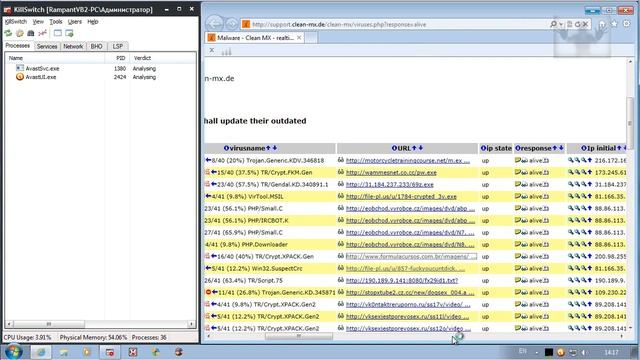Sort response column ascending with up arrow
The image size is (640, 360).
point(554,148)
